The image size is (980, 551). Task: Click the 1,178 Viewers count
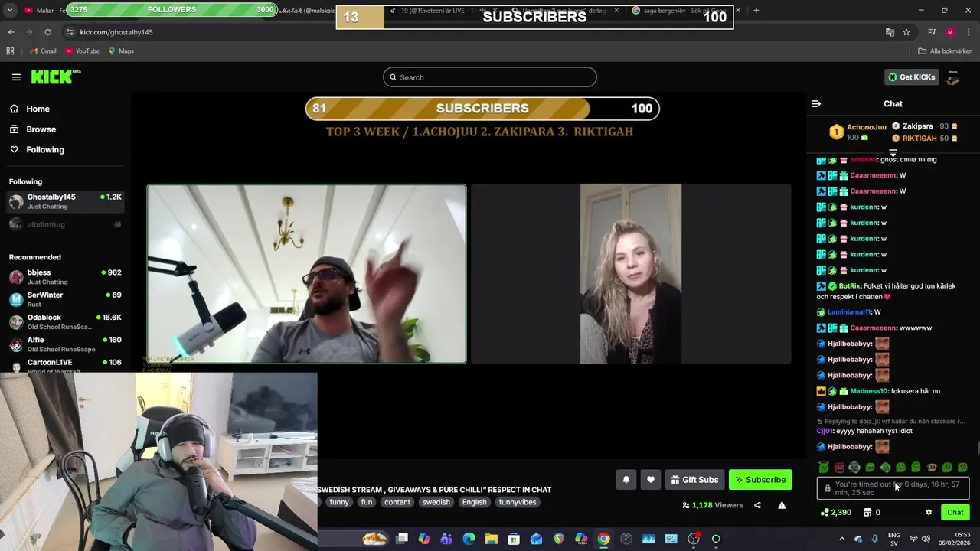[x=713, y=505]
